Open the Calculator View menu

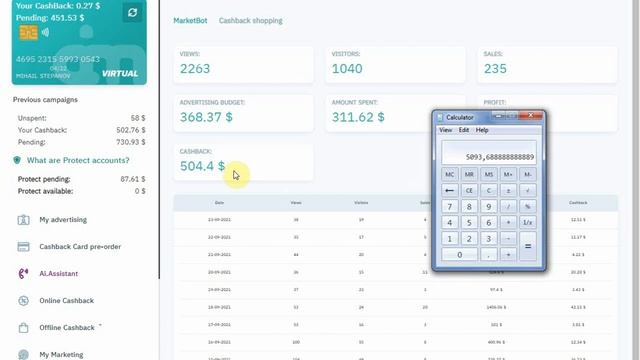pos(445,130)
